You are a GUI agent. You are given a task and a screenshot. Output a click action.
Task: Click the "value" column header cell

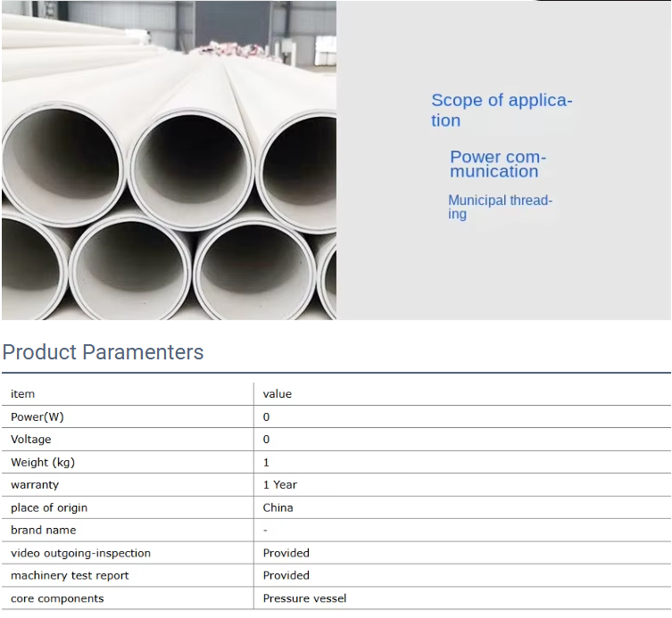278,394
